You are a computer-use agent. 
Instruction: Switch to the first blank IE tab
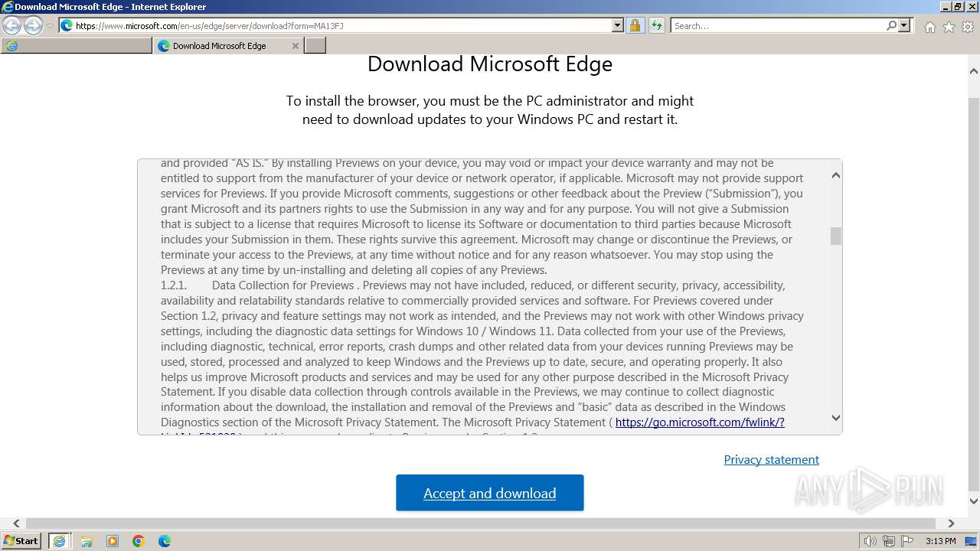(x=77, y=46)
